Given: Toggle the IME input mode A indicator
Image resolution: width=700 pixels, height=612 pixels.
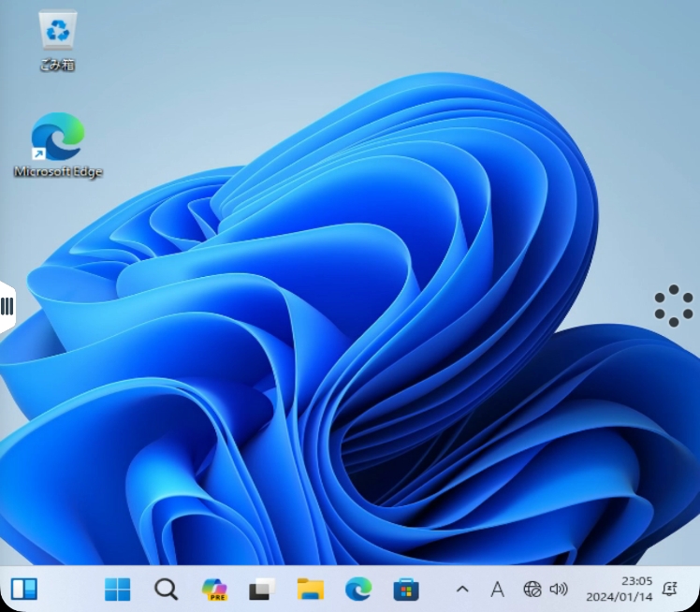Looking at the screenshot, I should [497, 590].
